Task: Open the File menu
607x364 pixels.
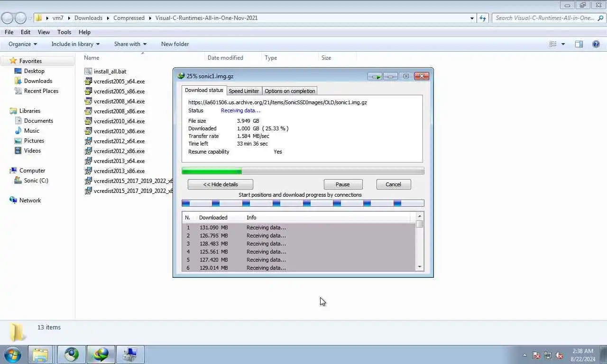Action: click(9, 32)
